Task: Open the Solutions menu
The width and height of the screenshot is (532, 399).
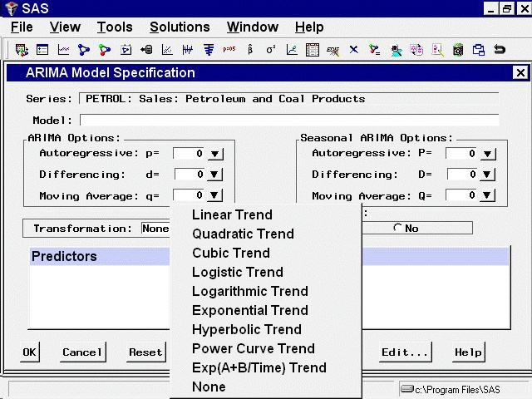Action: pyautogui.click(x=180, y=27)
